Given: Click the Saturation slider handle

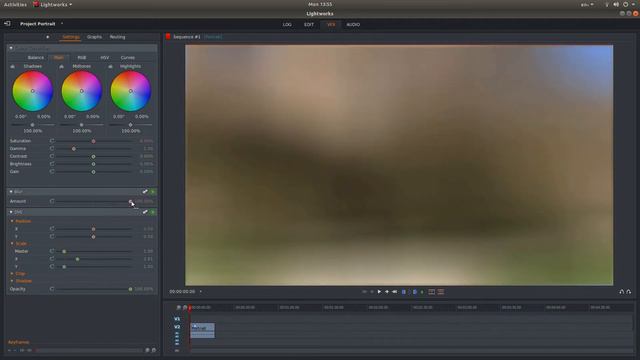Looking at the screenshot, I should (x=93, y=141).
